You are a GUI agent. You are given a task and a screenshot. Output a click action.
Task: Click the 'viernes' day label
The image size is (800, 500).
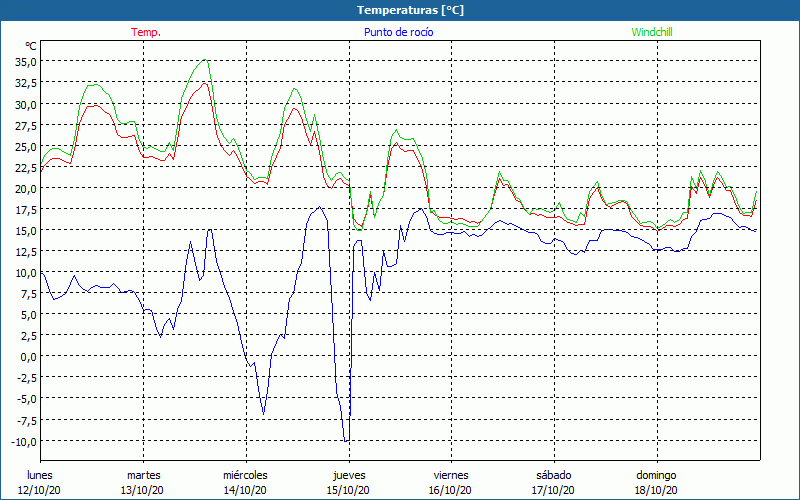click(451, 475)
